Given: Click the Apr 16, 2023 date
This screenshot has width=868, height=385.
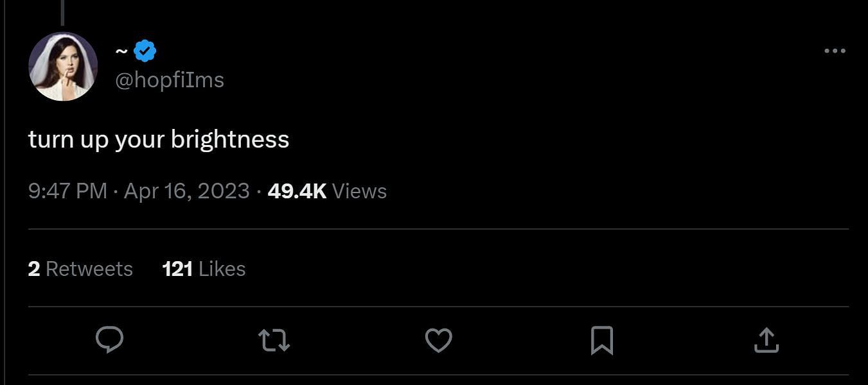Looking at the screenshot, I should click(x=186, y=191).
